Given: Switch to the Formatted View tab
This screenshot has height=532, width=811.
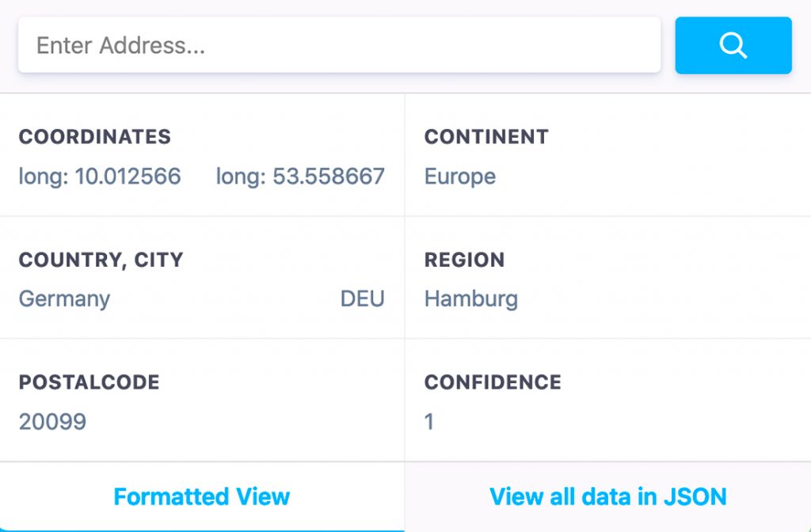Looking at the screenshot, I should click(202, 497).
